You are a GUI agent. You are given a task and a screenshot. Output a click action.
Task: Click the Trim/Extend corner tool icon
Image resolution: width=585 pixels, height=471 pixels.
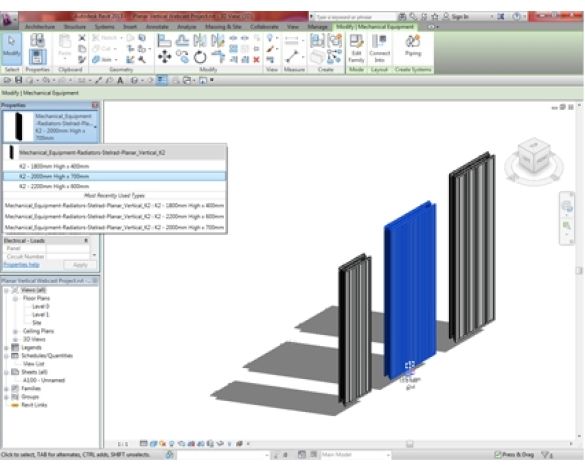218,57
